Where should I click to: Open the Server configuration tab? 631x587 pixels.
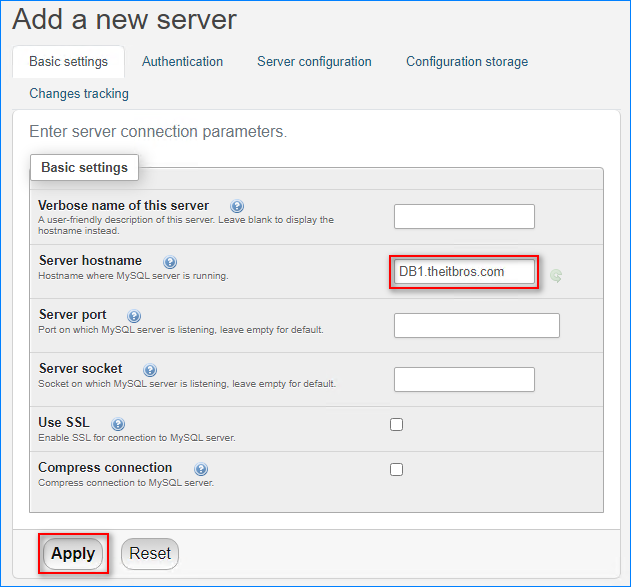point(314,62)
